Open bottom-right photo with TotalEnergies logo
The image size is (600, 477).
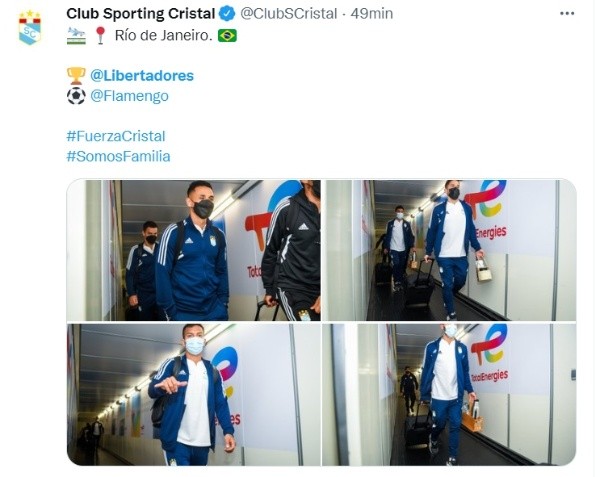[449, 395]
